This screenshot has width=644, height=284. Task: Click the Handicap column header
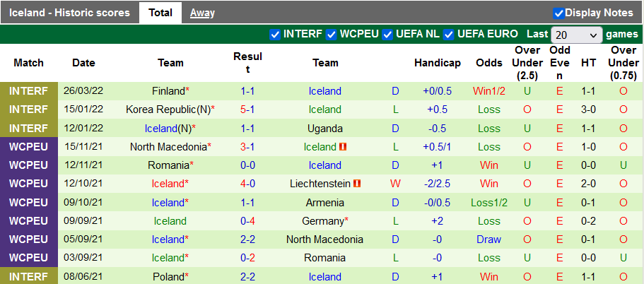[x=438, y=63]
